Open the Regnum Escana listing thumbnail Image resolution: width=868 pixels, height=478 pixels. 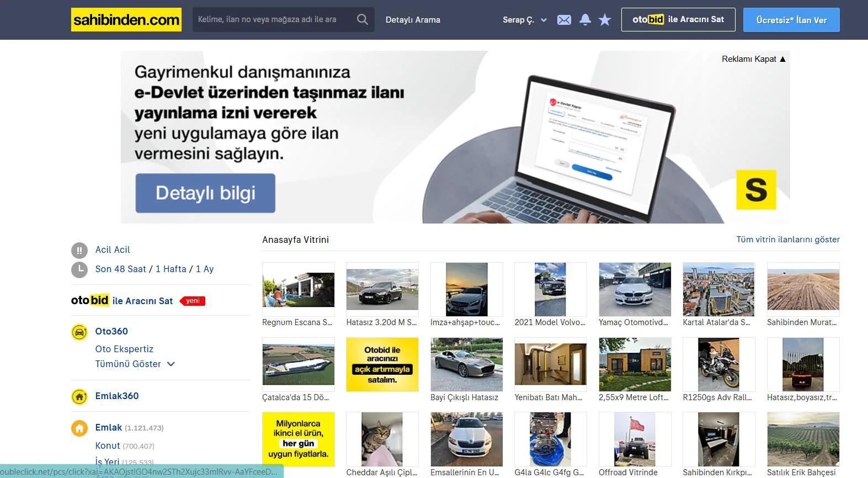299,289
